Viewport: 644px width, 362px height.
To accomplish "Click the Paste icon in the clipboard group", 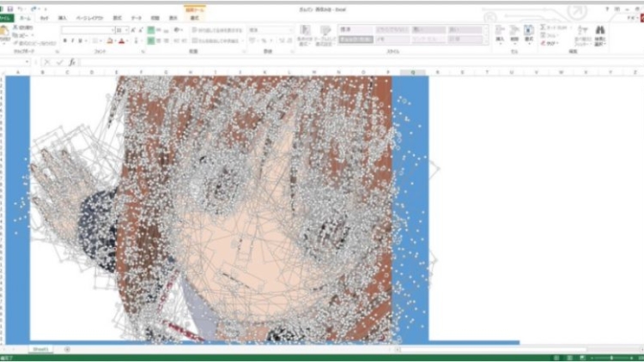I will tap(5, 32).
